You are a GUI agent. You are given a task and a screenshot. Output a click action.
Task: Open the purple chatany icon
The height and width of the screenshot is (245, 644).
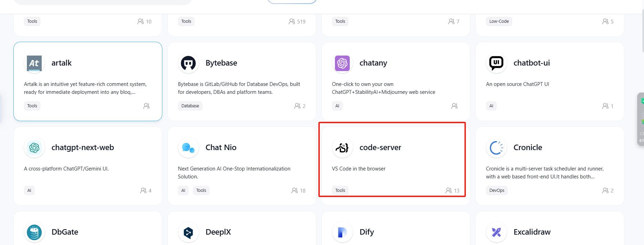point(343,63)
